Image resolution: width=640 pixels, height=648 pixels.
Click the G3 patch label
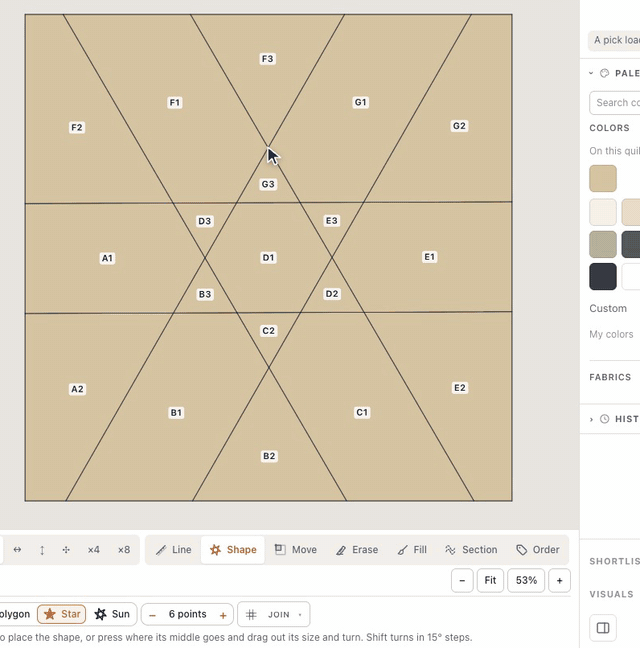[x=268, y=184]
